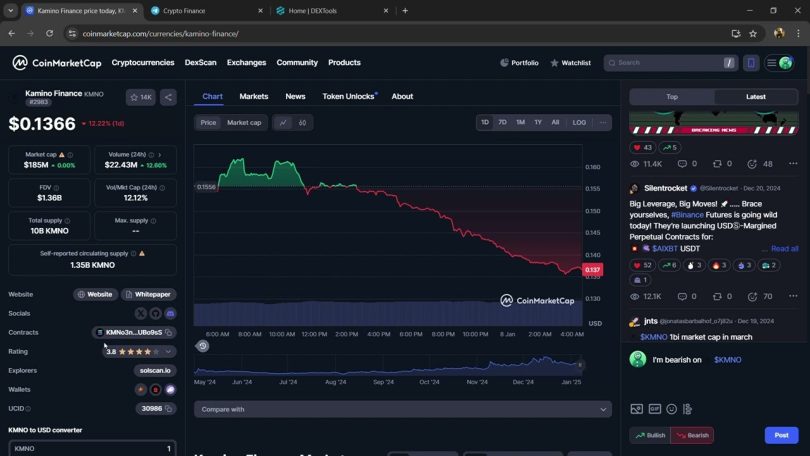
Task: Click comment icon on Silentrocket post
Action: (x=682, y=296)
